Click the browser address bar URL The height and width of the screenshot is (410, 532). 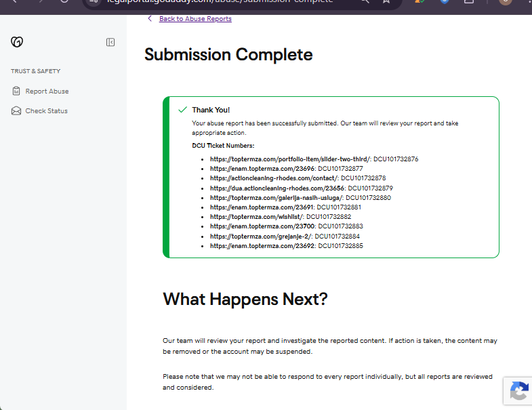[x=220, y=2]
